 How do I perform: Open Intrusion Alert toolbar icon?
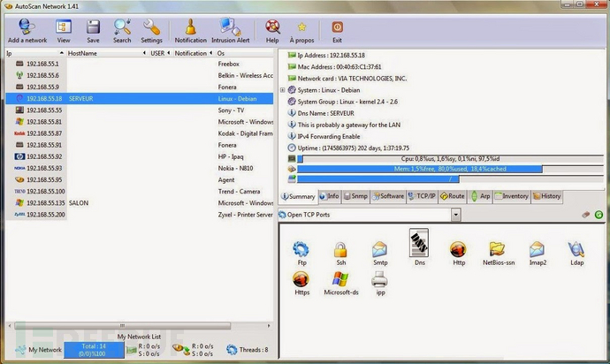pos(231,31)
